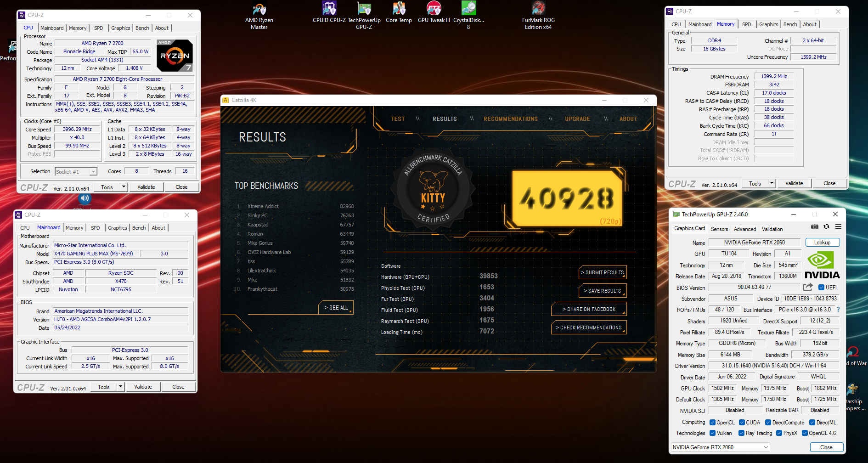The width and height of the screenshot is (868, 463).
Task: Expand Tools dropdown arrow in CPU-Z CPU window
Action: coord(123,187)
